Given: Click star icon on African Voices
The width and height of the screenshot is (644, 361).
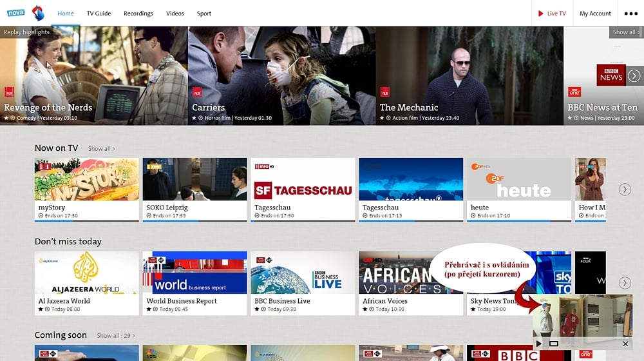Looking at the screenshot, I should point(365,309).
